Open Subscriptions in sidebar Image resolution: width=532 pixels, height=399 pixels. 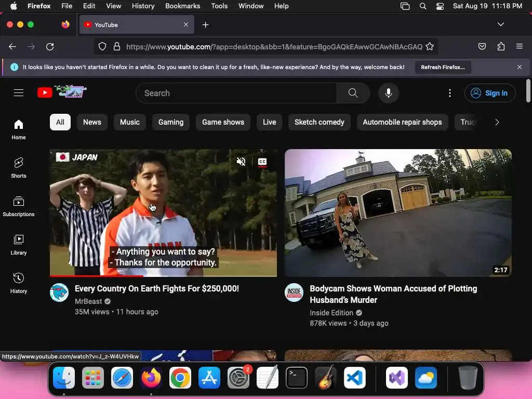(x=19, y=206)
